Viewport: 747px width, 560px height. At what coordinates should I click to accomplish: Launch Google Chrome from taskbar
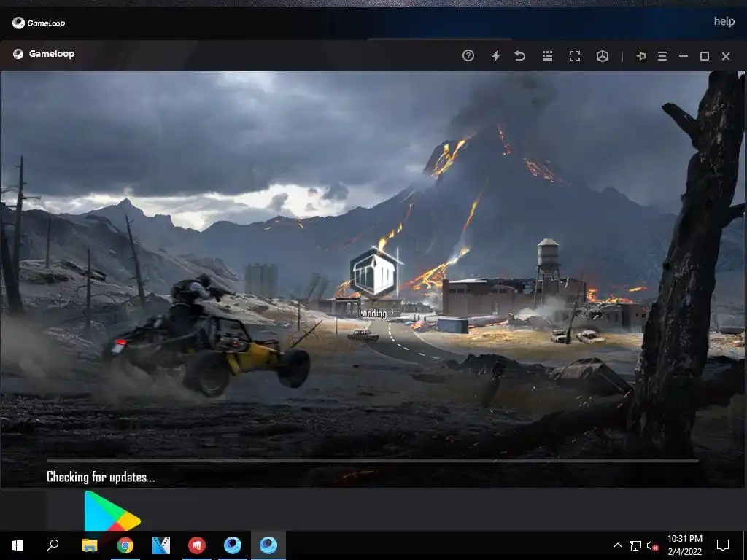[x=125, y=545]
